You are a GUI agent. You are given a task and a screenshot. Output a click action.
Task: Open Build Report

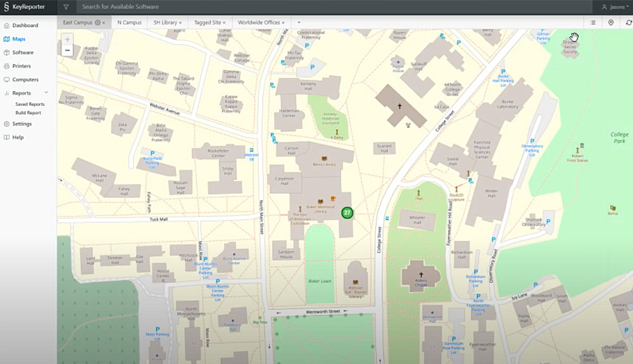(28, 113)
